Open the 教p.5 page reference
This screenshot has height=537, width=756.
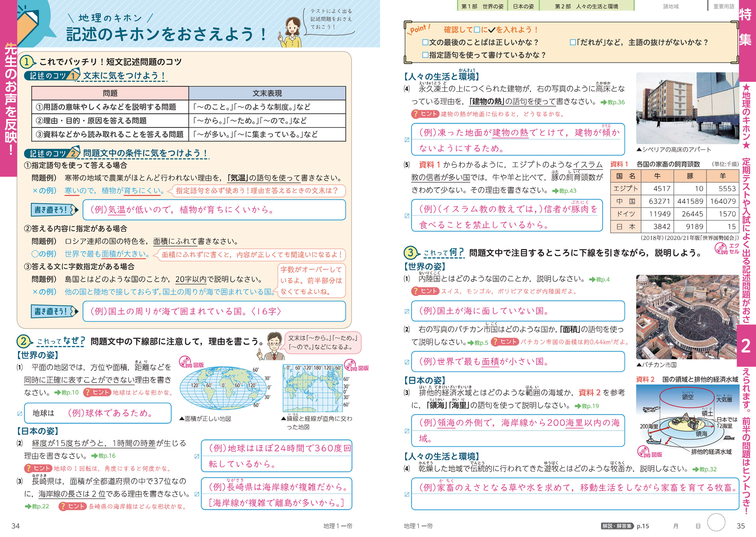[x=478, y=342]
